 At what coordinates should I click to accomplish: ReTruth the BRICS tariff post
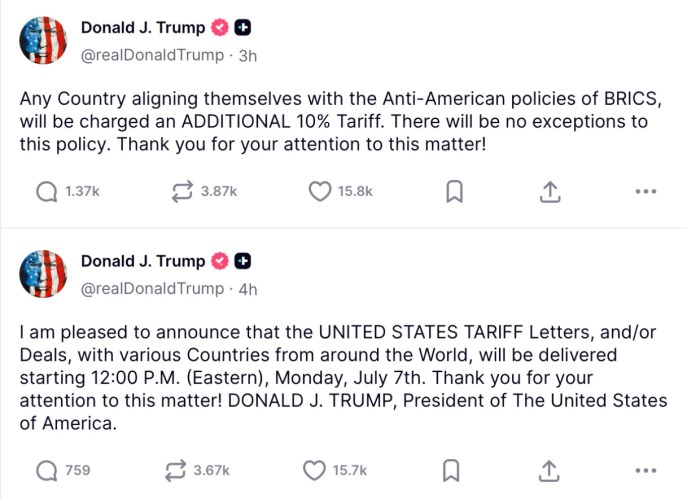(x=183, y=192)
